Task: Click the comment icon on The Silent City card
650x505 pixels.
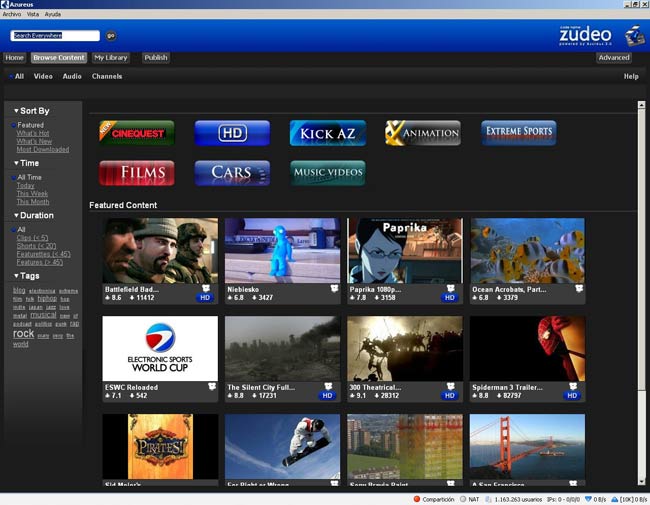Action: (328, 386)
